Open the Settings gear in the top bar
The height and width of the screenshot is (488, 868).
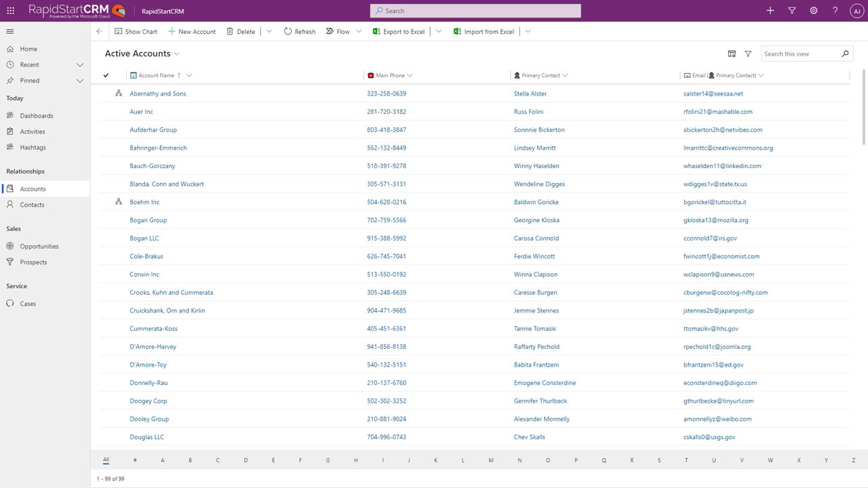click(813, 10)
